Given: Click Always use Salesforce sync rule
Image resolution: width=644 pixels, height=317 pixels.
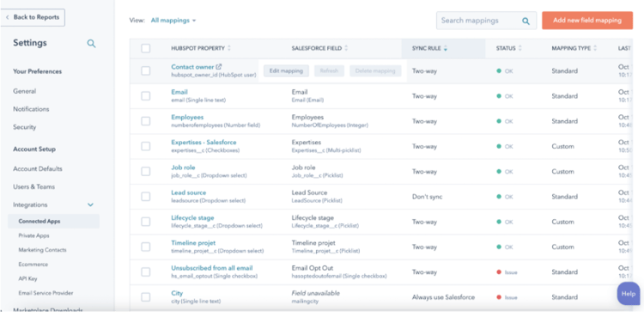Looking at the screenshot, I should (x=444, y=297).
